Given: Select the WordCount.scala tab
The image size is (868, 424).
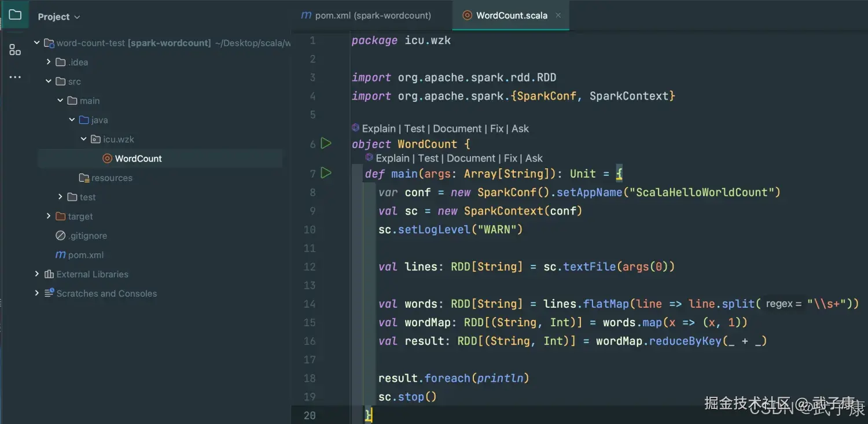Looking at the screenshot, I should [x=512, y=16].
